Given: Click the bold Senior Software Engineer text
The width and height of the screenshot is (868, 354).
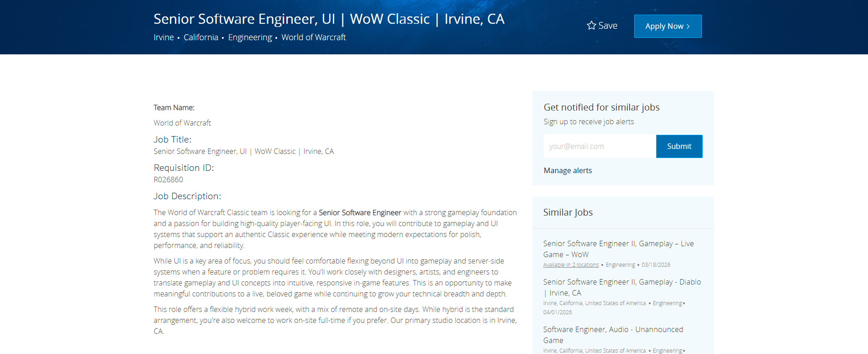Looking at the screenshot, I should coord(360,213).
